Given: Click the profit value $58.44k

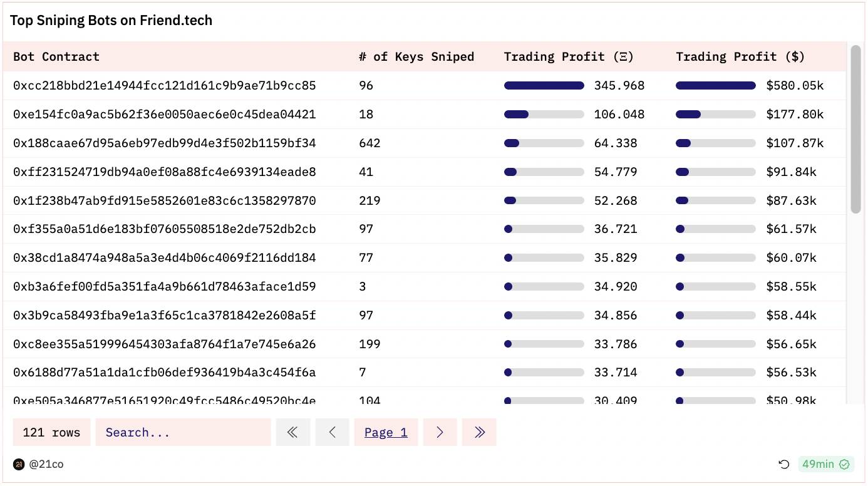Looking at the screenshot, I should [x=792, y=315].
